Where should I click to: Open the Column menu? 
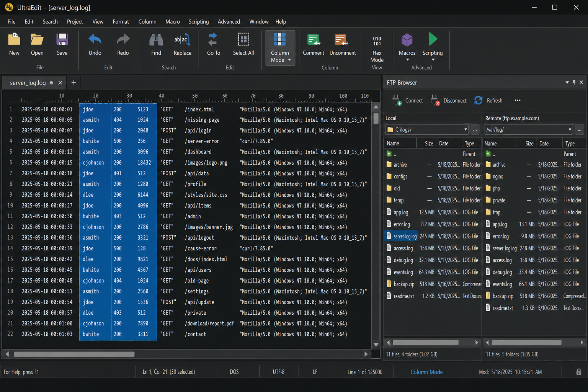(x=147, y=22)
